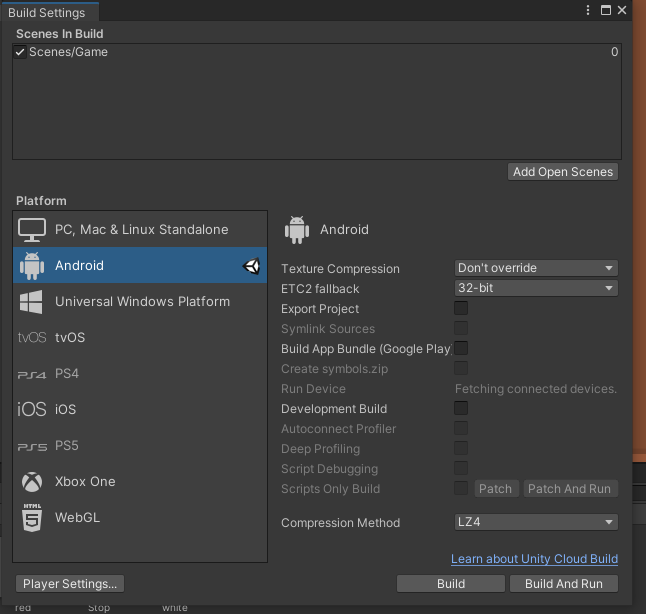Select Universal Windows Platform label
Viewport: 646px width, 614px height.
pyautogui.click(x=143, y=302)
